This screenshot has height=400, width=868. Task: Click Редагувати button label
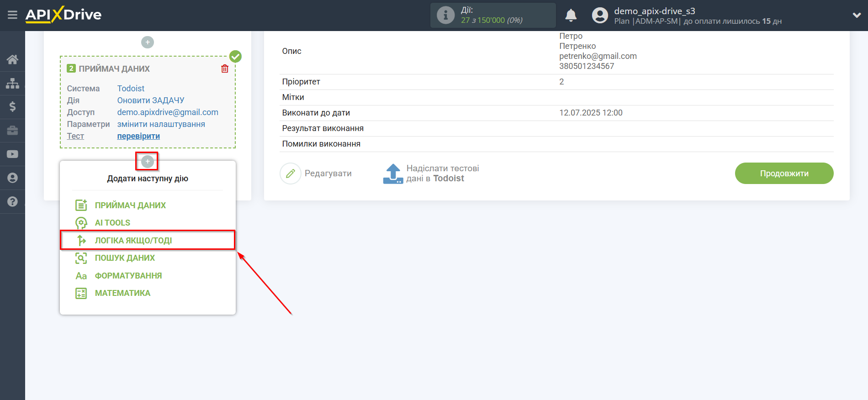[x=328, y=174]
